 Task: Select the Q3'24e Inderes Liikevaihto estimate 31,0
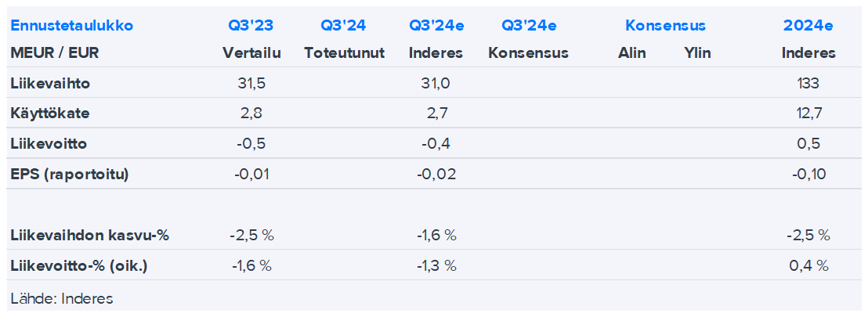click(x=436, y=83)
